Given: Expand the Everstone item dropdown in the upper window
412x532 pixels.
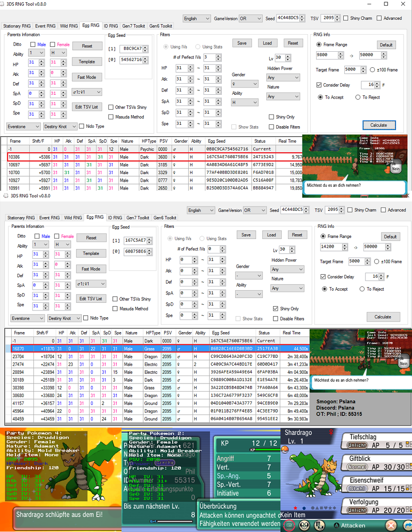Looking at the screenshot, I should coord(23,127).
